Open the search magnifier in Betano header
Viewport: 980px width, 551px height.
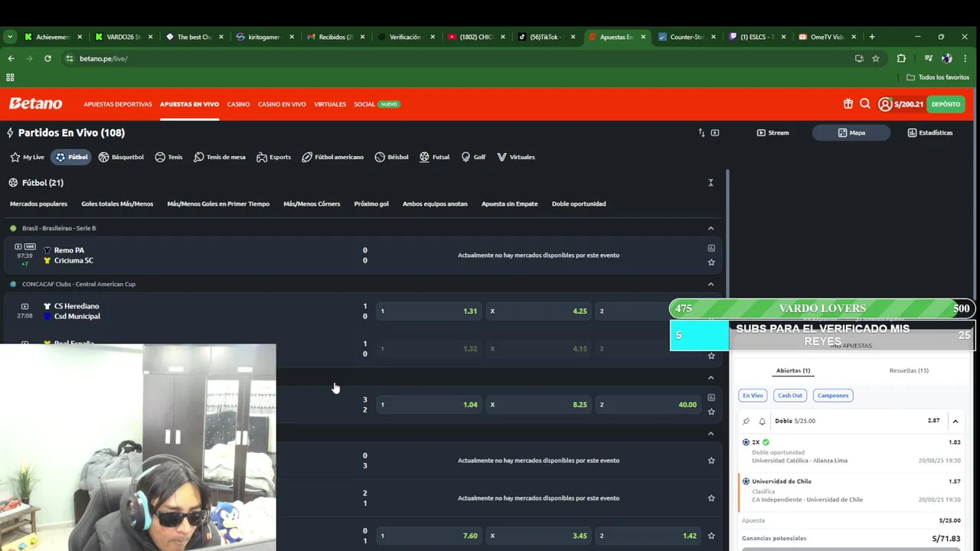(x=865, y=104)
